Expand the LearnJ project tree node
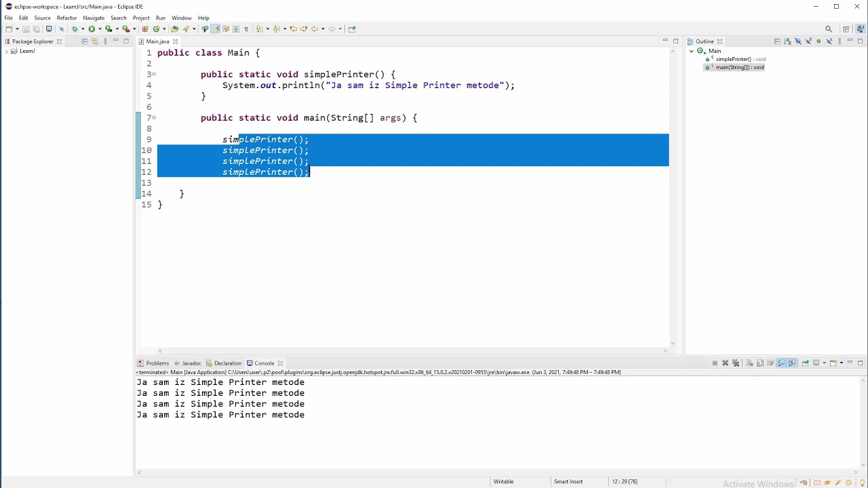 5,52
